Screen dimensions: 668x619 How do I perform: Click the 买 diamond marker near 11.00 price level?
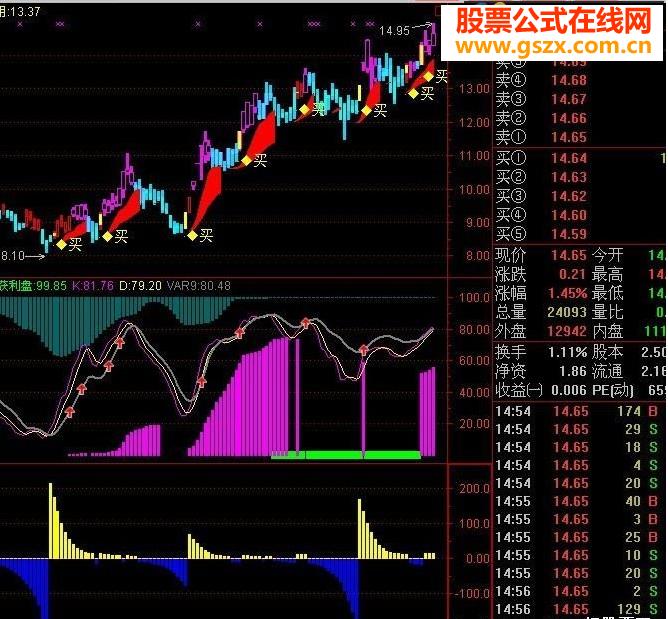click(246, 159)
